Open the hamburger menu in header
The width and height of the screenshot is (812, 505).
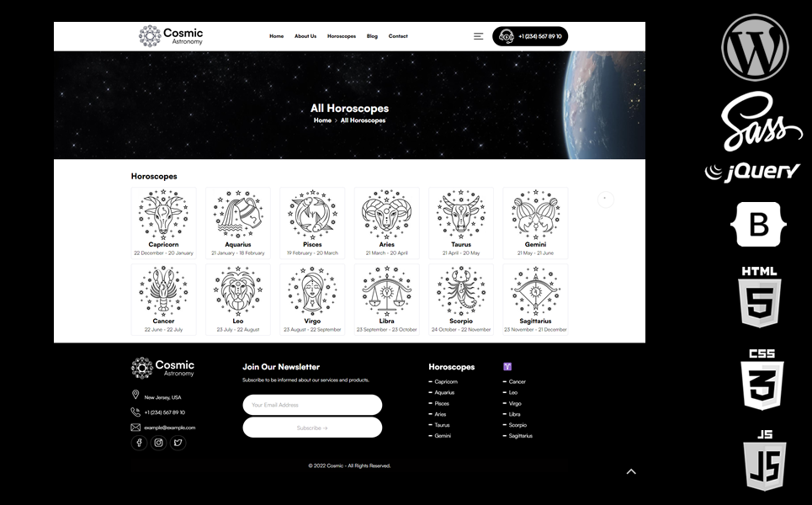tap(478, 36)
